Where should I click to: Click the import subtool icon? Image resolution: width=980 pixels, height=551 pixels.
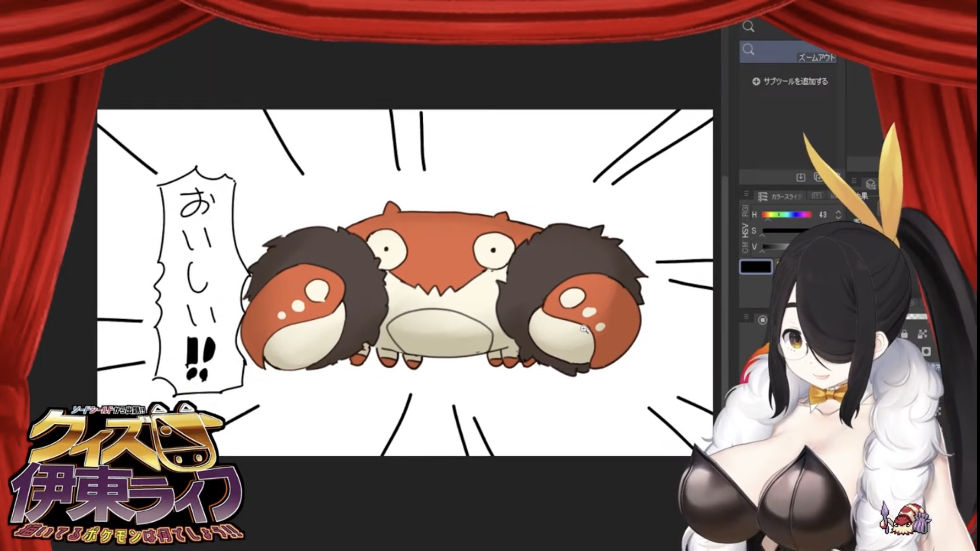pos(800,177)
